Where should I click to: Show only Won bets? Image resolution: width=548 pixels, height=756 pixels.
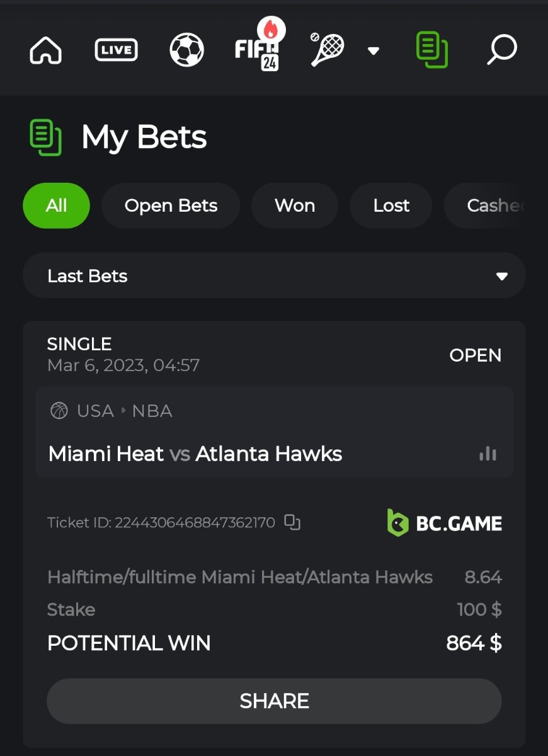pos(295,205)
